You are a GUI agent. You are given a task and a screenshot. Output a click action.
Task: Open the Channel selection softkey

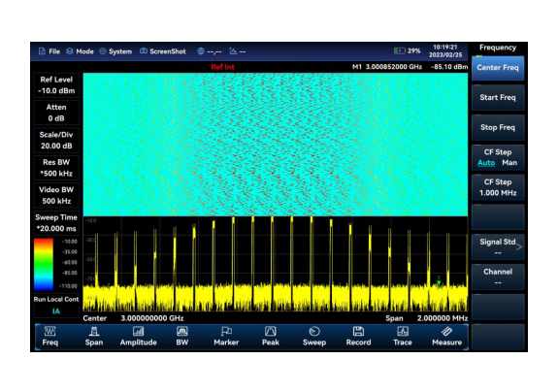[498, 277]
